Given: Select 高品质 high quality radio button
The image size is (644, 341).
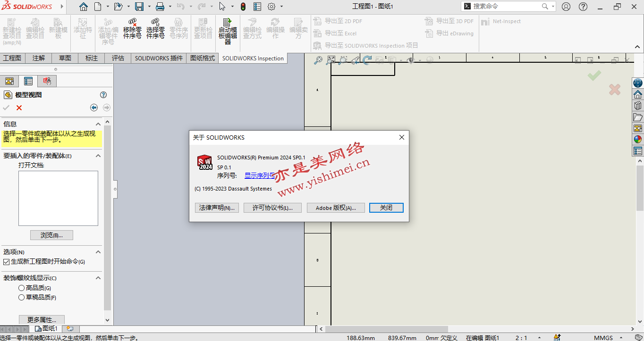Looking at the screenshot, I should [21, 288].
